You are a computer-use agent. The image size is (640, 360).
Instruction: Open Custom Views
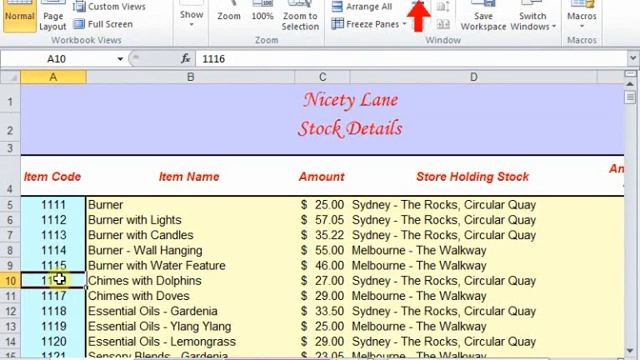[109, 7]
